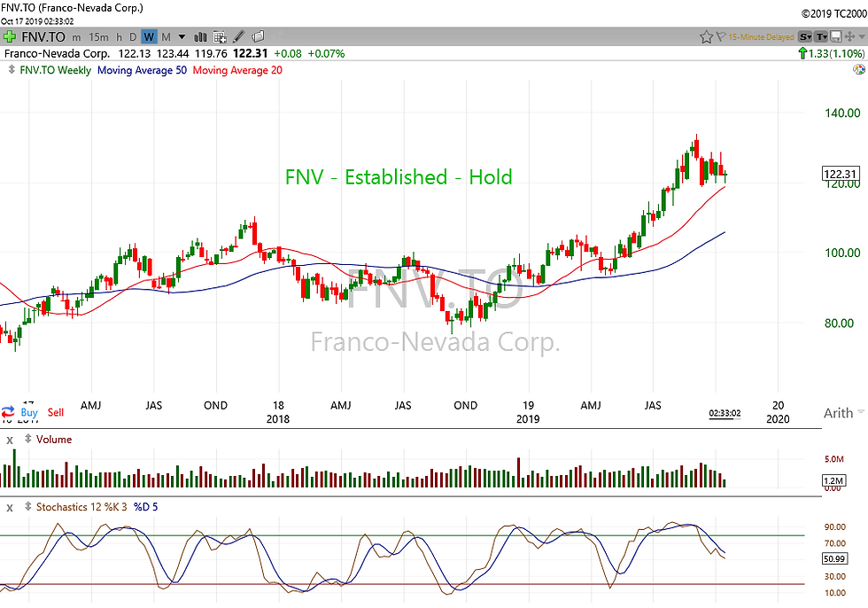Click the FNV.TO symbol field
This screenshot has width=868, height=608.
(x=43, y=37)
